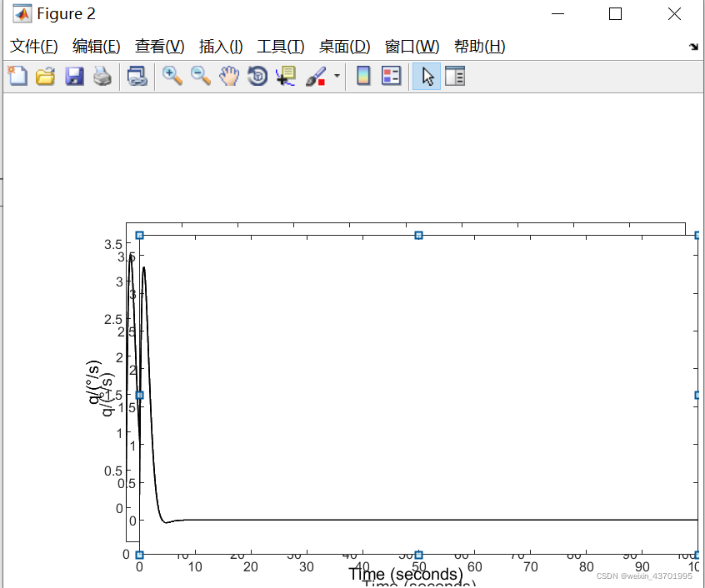This screenshot has width=705, height=588.
Task: Toggle the Edit Plot arrow tool
Action: click(x=426, y=77)
